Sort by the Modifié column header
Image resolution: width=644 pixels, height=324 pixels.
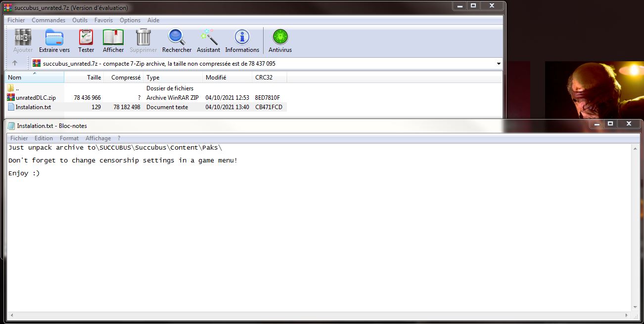point(228,78)
